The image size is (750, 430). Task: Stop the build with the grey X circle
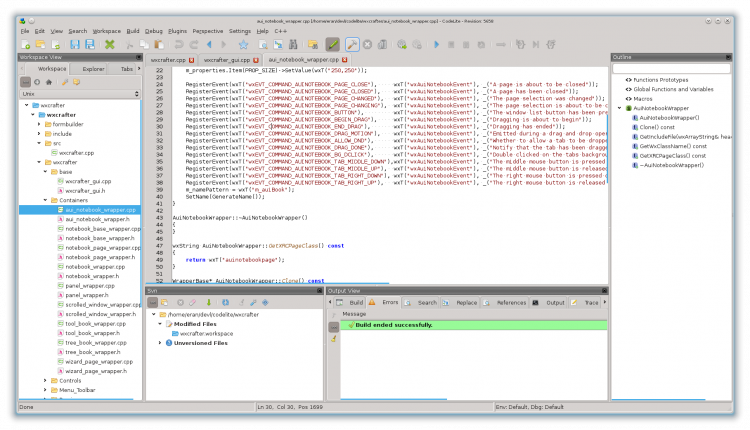coord(367,44)
